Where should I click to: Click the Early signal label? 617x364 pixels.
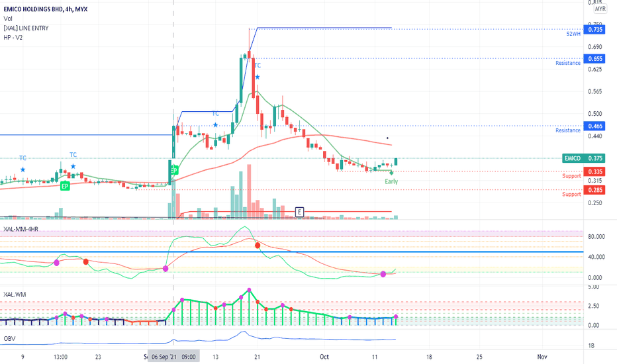coord(391,181)
